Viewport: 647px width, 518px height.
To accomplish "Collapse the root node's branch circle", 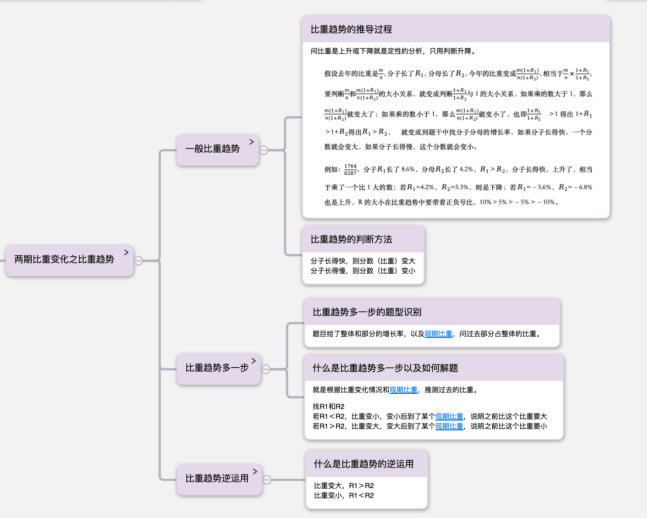I will click(139, 259).
